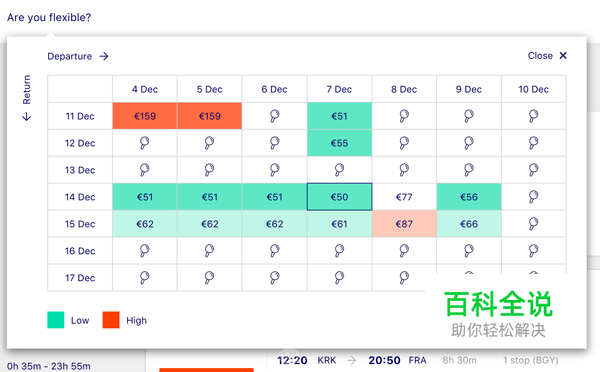
Task: Choose €62 fare 6 Dec to 15 Dec
Action: click(274, 224)
